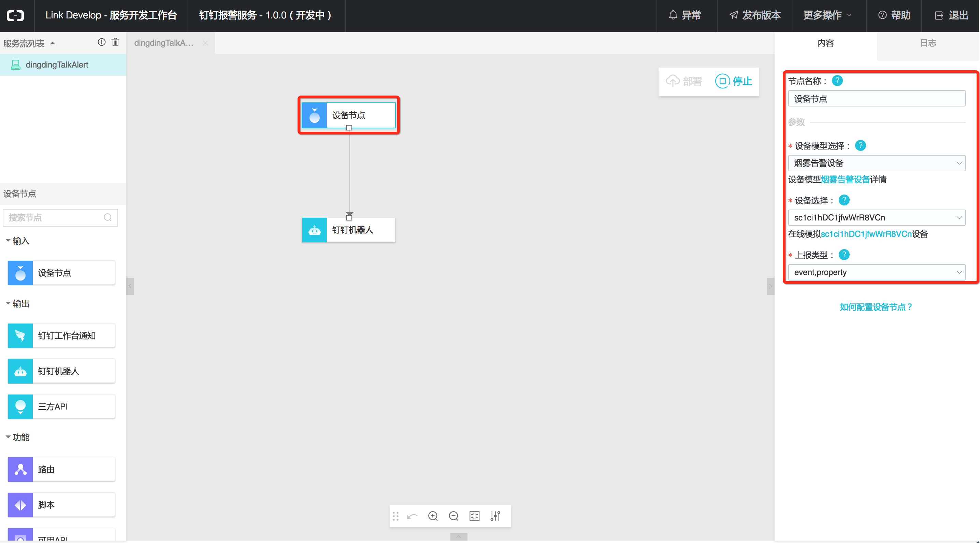This screenshot has width=980, height=544.
Task: Collapse the 服务流列表 header arrow
Action: [x=53, y=43]
